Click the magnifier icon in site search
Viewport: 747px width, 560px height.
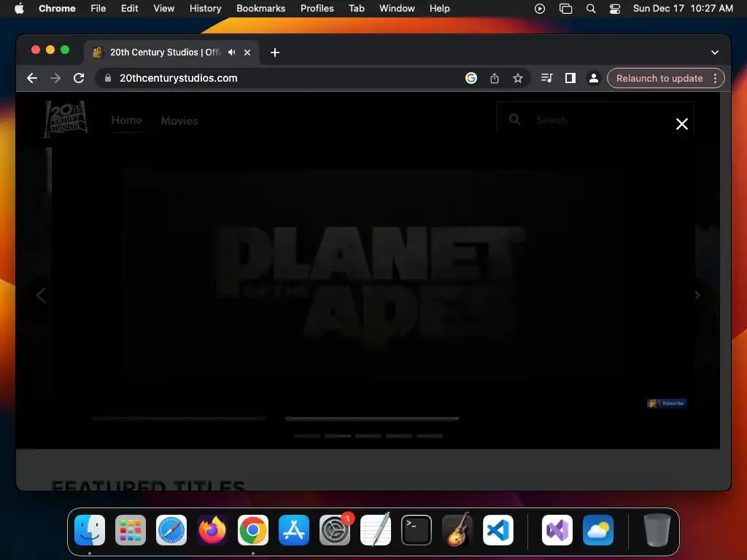pos(514,120)
